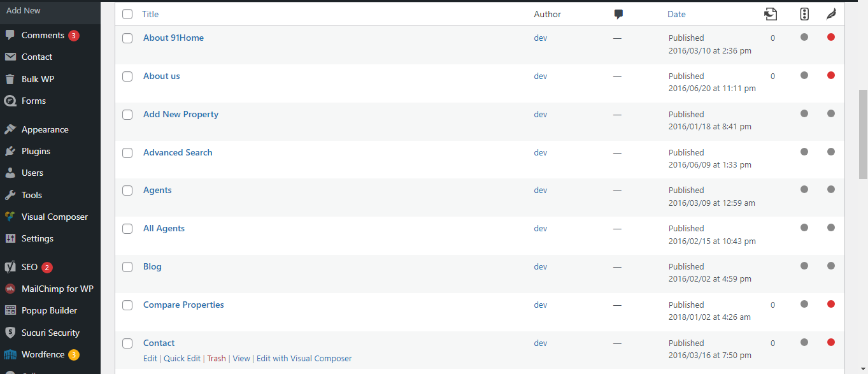Sort pages by the Title column
The image size is (868, 374).
tap(150, 14)
